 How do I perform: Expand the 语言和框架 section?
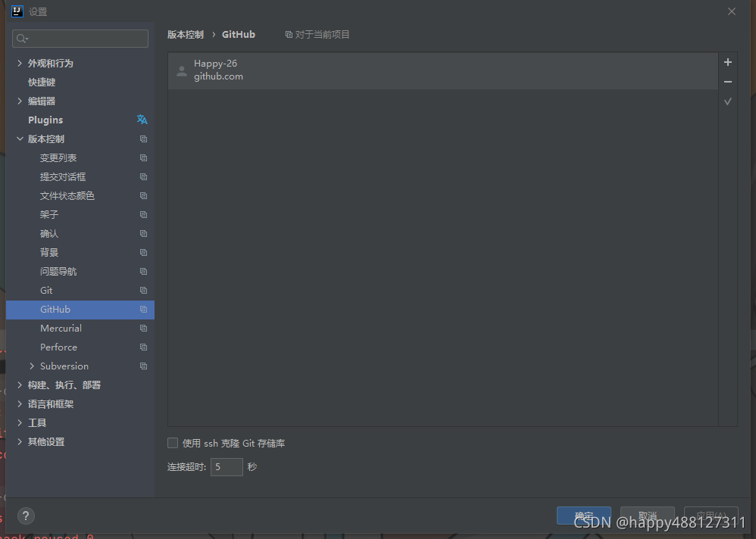pyautogui.click(x=20, y=403)
